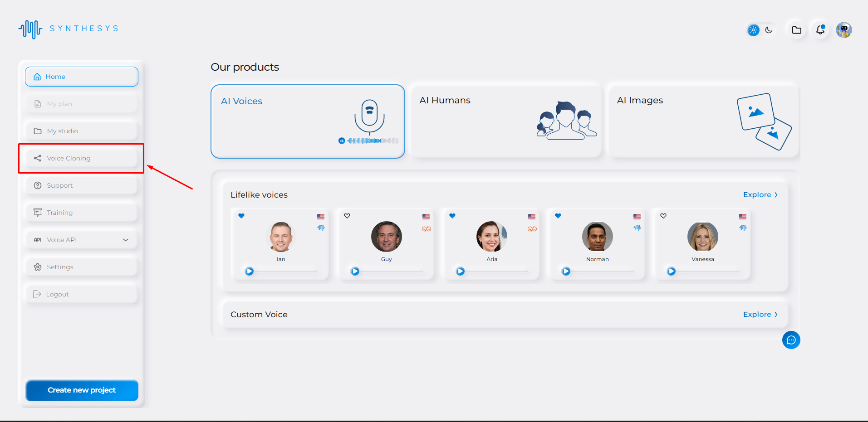Viewport: 868px width, 422px height.
Task: Click the waveform icon on Ian's card
Action: pos(321,228)
